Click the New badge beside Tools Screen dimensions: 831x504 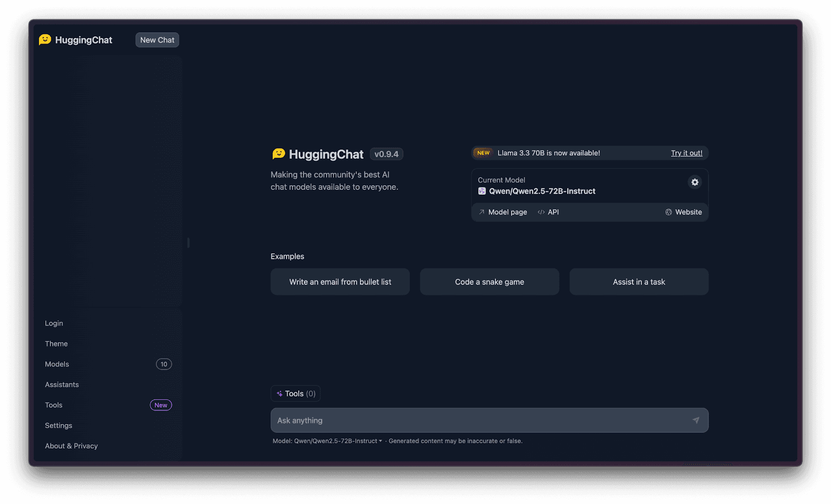coord(161,405)
